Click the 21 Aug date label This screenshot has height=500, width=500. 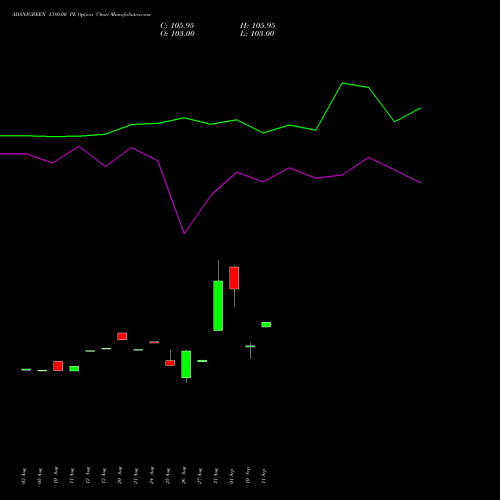136,476
